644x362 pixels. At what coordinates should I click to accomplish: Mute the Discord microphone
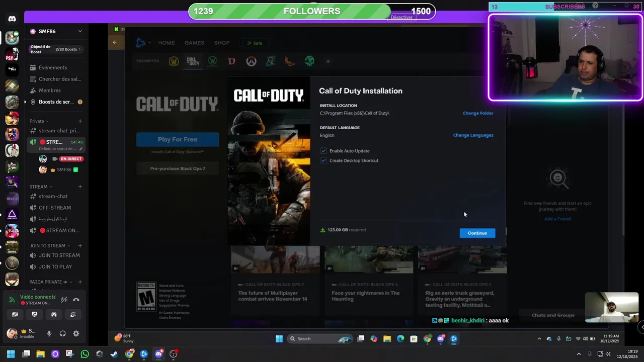49,333
